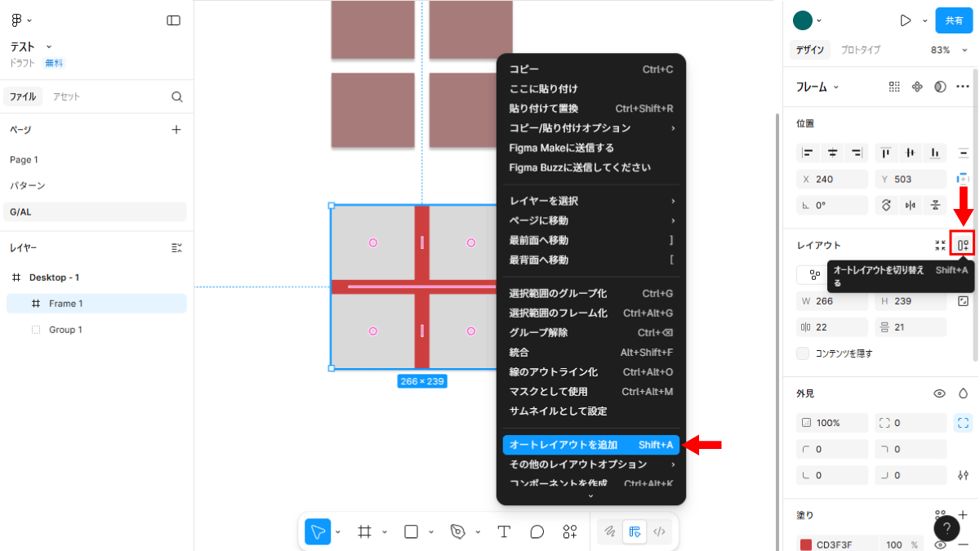Click the CD3F3F fill color swatch
The image size is (980, 551).
[806, 544]
